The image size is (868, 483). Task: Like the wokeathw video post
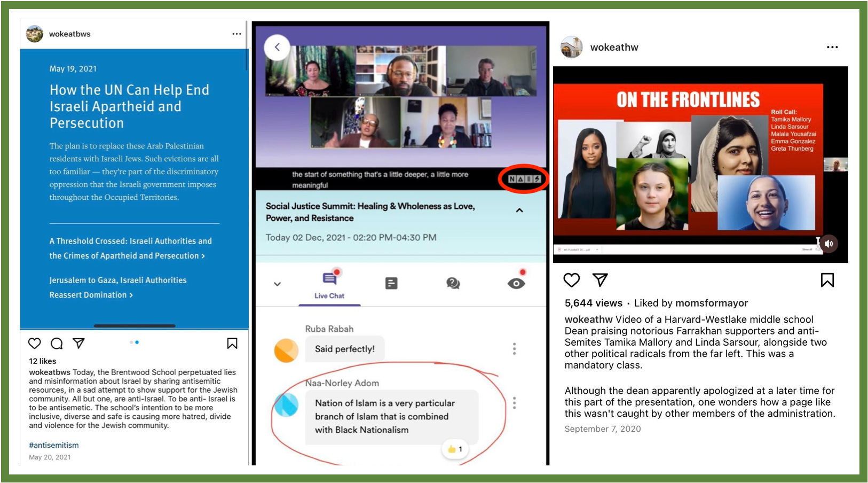click(x=572, y=280)
